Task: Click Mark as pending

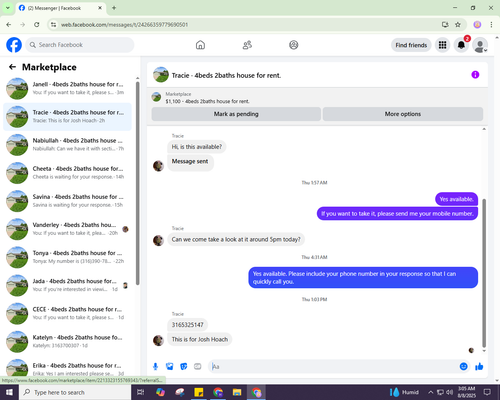Action: [236, 114]
